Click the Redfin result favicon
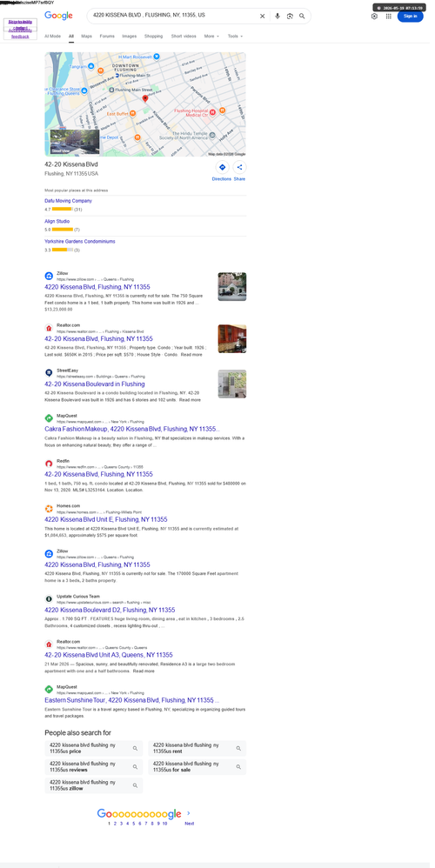Screen dimensions: 435x868 click(x=49, y=463)
